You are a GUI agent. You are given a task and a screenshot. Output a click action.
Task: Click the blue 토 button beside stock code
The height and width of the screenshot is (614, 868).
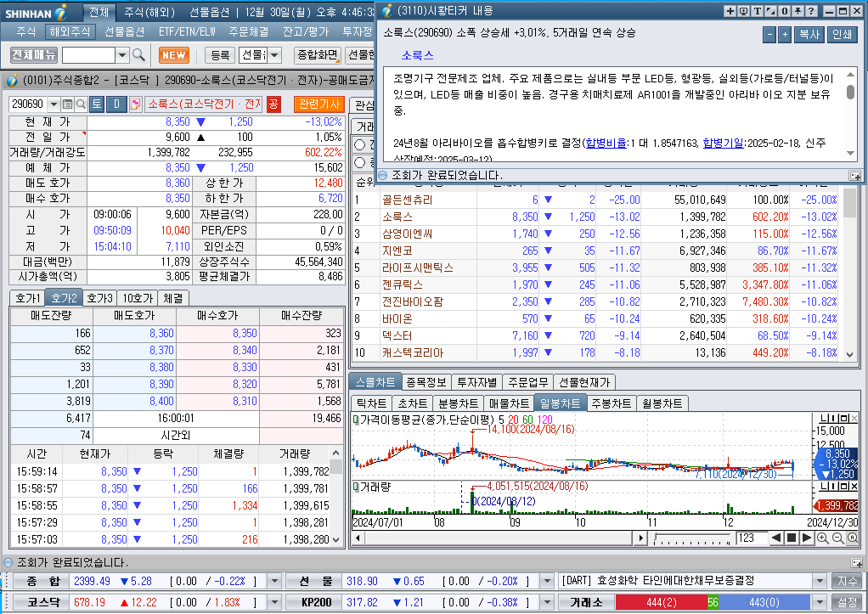pyautogui.click(x=97, y=104)
